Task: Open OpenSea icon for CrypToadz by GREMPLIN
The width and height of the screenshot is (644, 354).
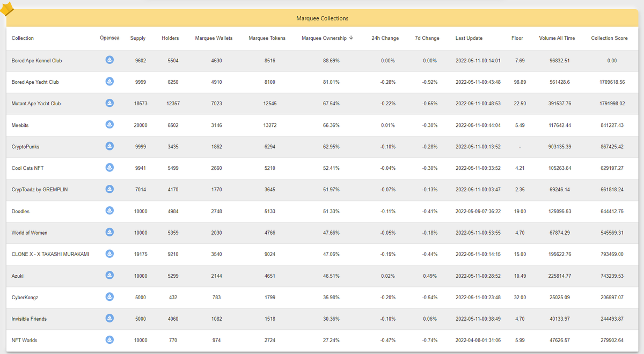Action: [109, 189]
